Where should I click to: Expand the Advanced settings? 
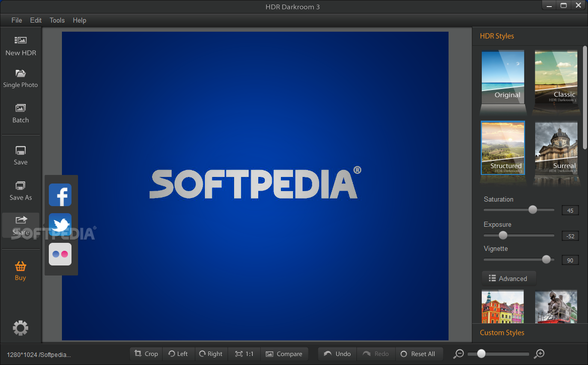pyautogui.click(x=508, y=279)
